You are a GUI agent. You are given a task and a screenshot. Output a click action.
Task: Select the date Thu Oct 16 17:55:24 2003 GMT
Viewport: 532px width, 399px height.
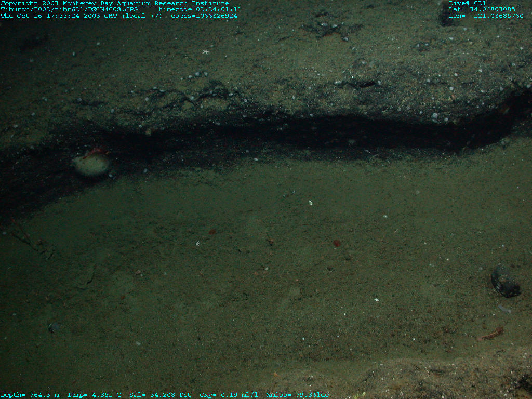tap(59, 16)
